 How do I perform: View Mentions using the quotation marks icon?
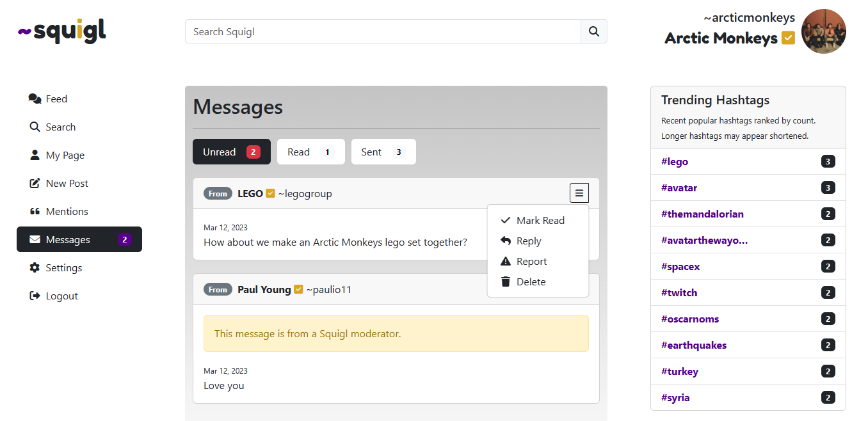(x=35, y=210)
